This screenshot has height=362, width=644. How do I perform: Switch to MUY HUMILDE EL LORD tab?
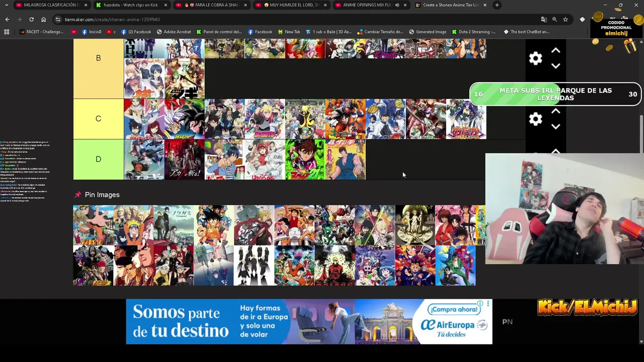290,5
